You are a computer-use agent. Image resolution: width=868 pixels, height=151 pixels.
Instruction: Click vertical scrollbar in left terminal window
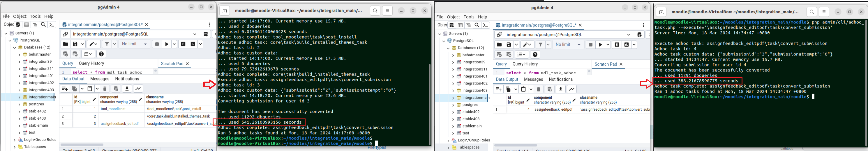coord(429,104)
